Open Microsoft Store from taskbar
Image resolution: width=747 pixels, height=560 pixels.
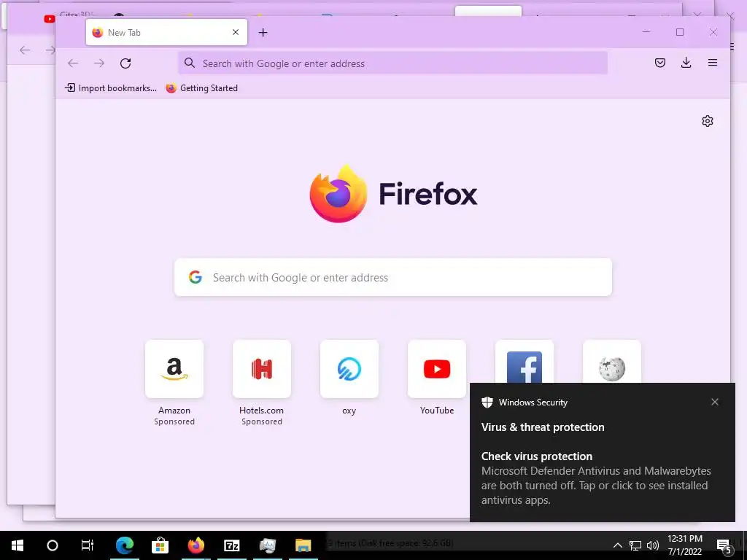[x=160, y=545]
